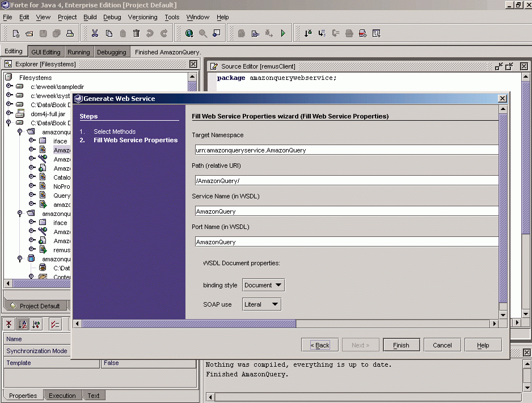Expand the remus tree node

[x=32, y=249]
